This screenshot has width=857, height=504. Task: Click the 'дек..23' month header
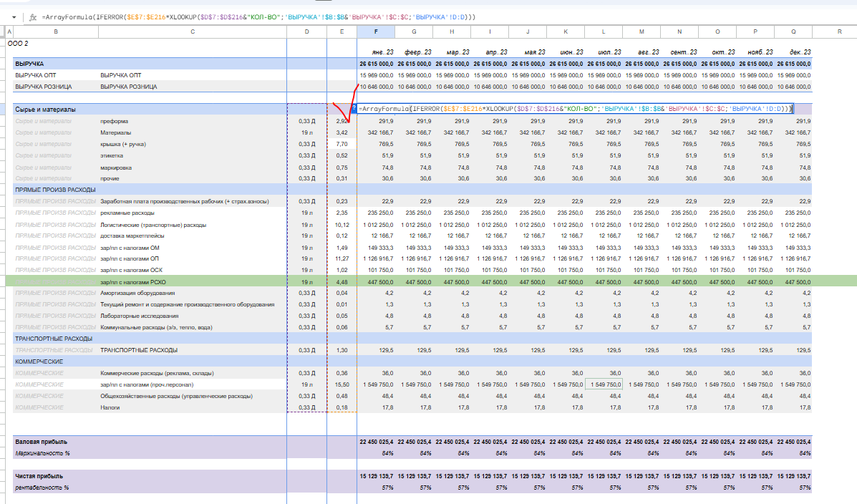click(800, 52)
